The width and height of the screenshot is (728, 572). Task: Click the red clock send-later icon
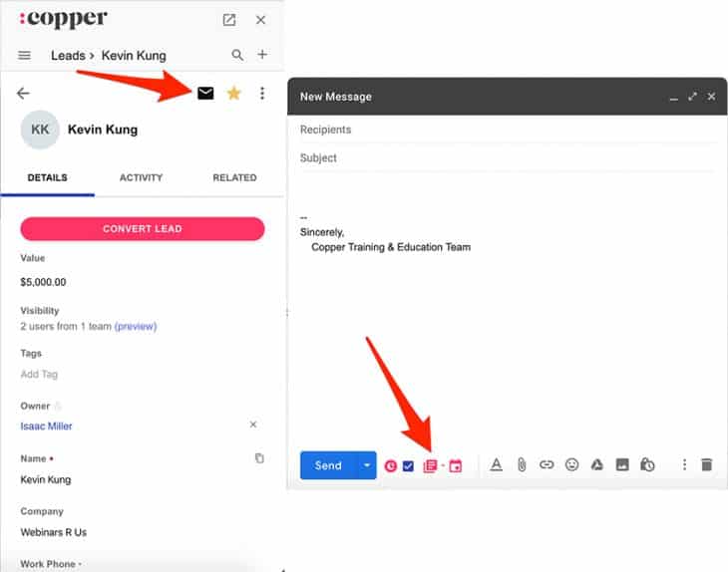391,465
